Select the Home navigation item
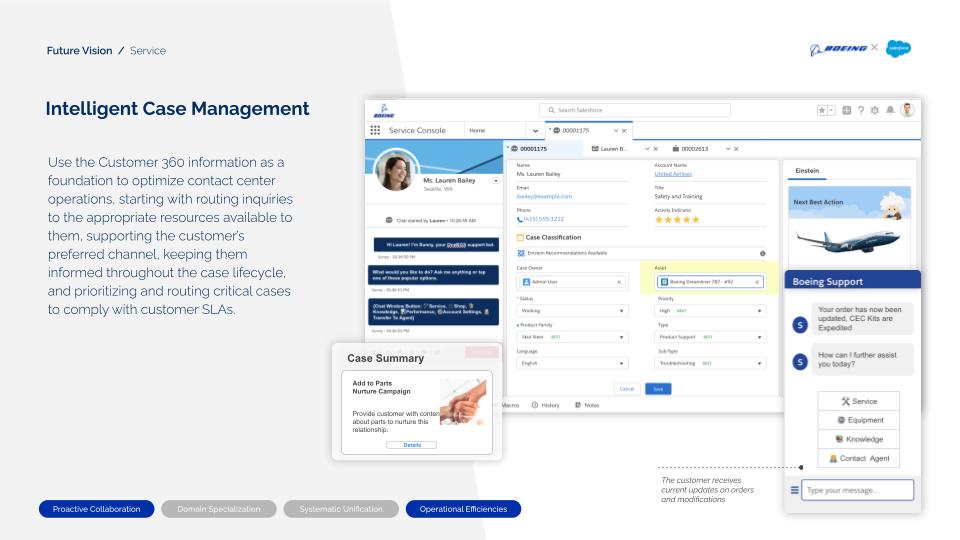This screenshot has width=960, height=540. click(478, 130)
